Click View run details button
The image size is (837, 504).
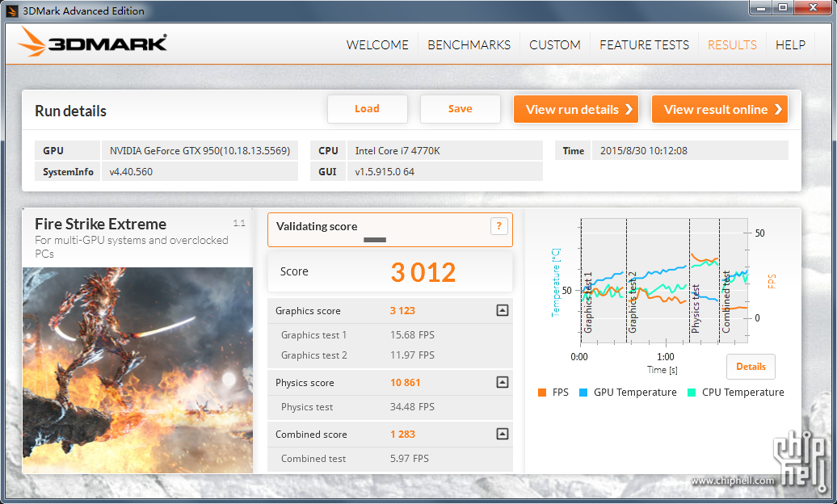pos(576,110)
